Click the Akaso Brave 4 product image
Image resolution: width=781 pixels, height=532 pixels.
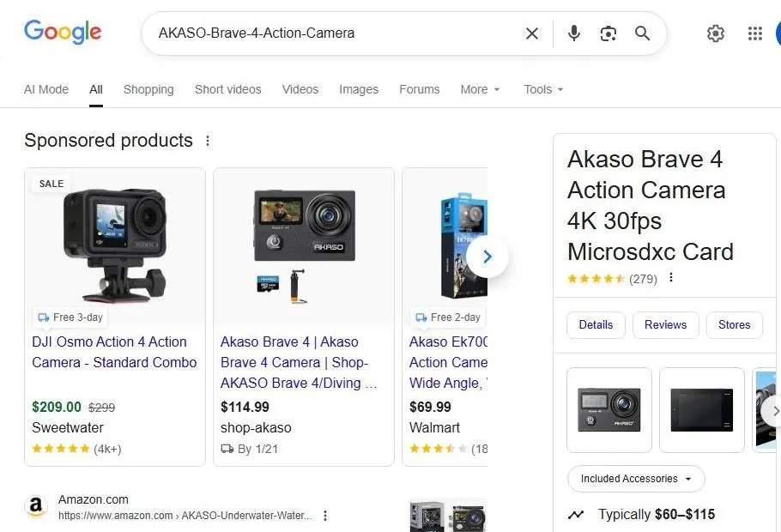click(304, 246)
